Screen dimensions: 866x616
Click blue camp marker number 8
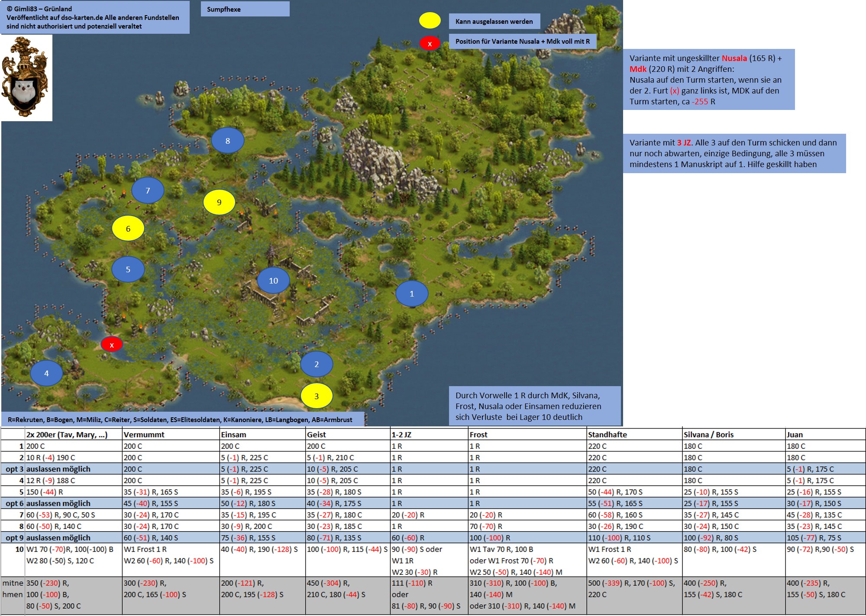click(228, 141)
